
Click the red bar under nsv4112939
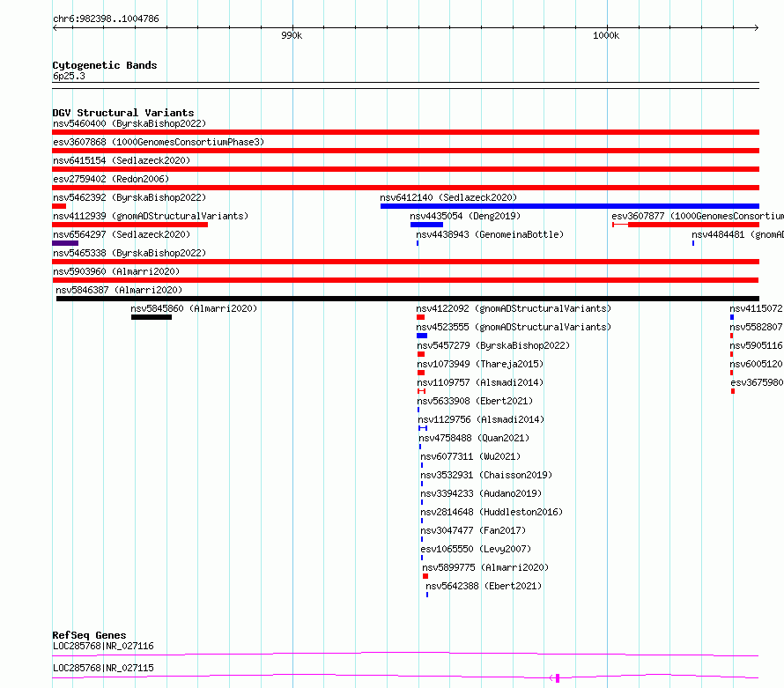(x=130, y=225)
